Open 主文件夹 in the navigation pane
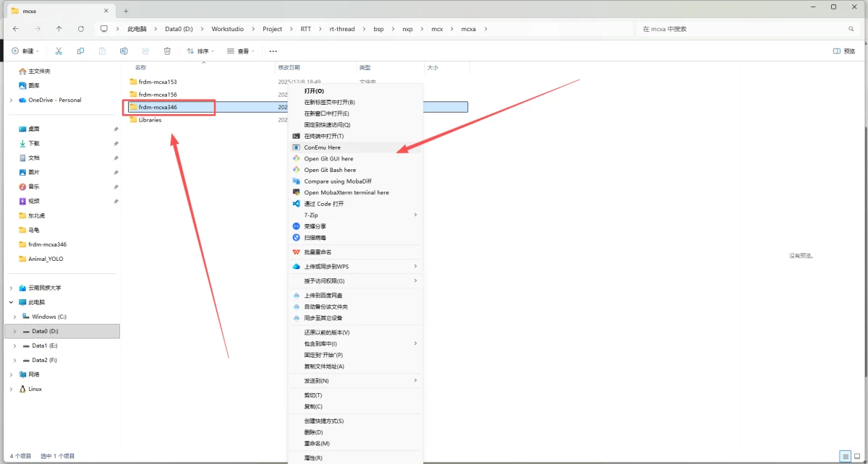Viewport: 868px width, 464px height. click(x=39, y=72)
